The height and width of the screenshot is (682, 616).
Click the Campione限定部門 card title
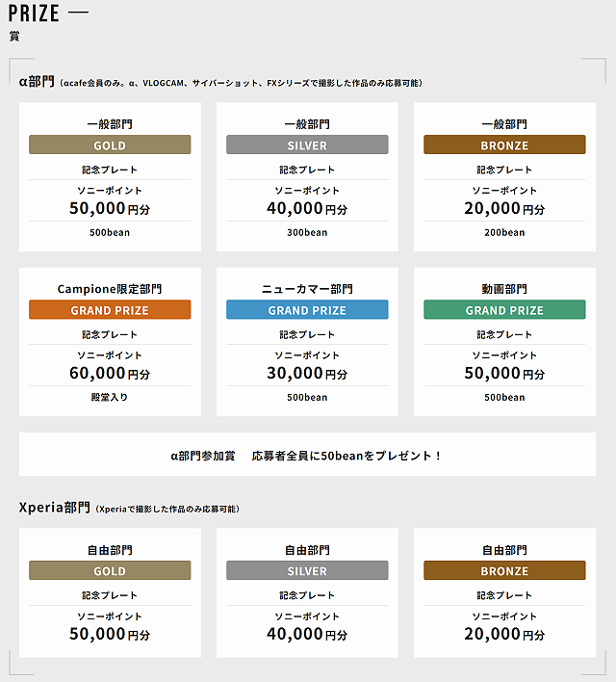[x=110, y=289]
